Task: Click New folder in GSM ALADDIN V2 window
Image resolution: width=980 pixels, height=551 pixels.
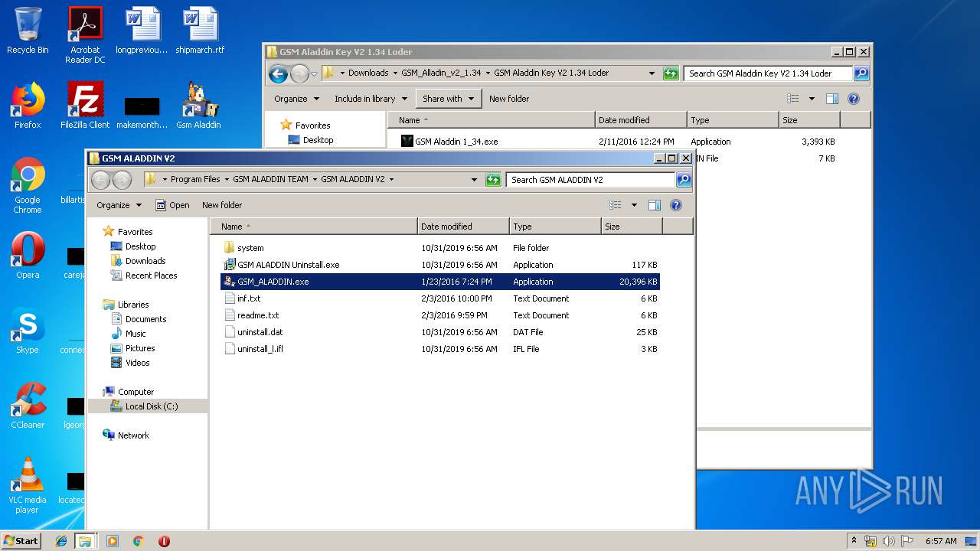Action: click(x=222, y=205)
